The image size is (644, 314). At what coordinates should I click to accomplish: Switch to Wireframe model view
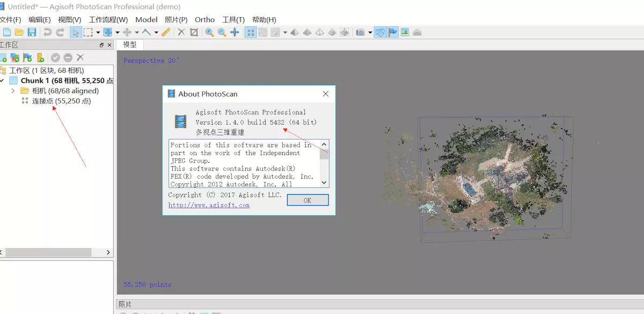pos(320,32)
